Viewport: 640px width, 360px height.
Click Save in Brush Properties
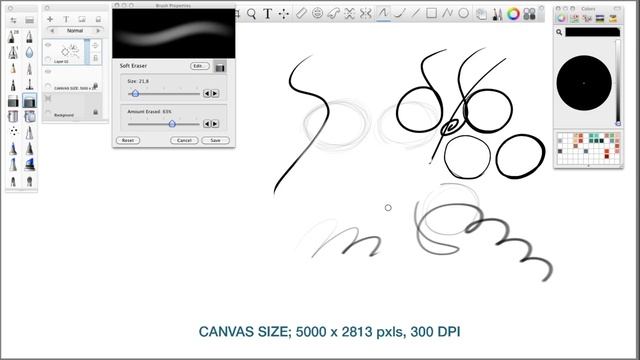[x=215, y=140]
